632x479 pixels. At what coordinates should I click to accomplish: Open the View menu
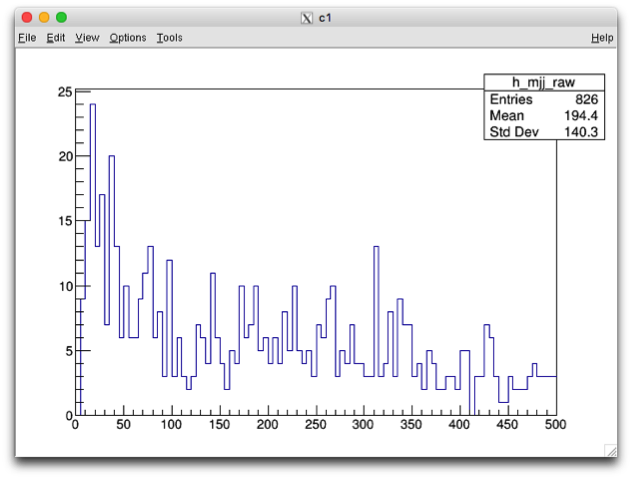coord(87,38)
